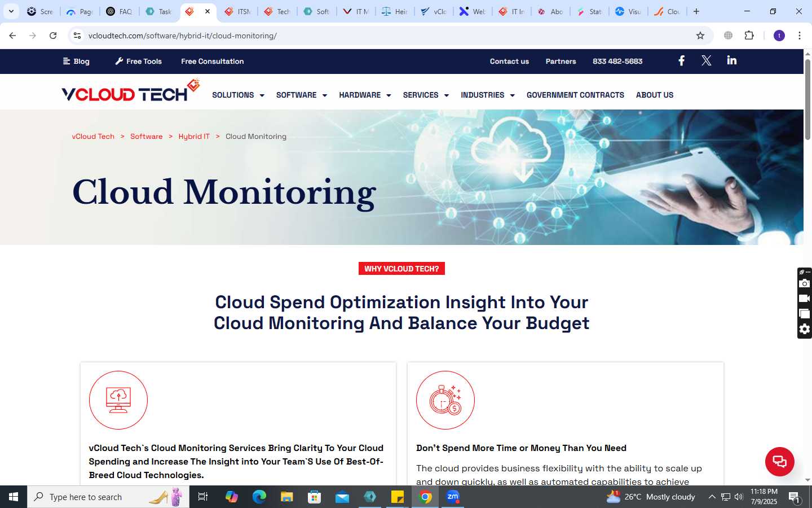Image resolution: width=812 pixels, height=508 pixels.
Task: Follow the Software breadcrumb link
Action: coord(146,136)
